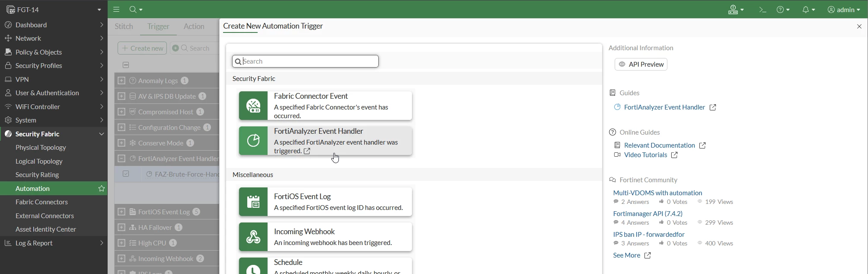Switch to the Trigger tab
This screenshot has width=868, height=274.
pos(159,27)
